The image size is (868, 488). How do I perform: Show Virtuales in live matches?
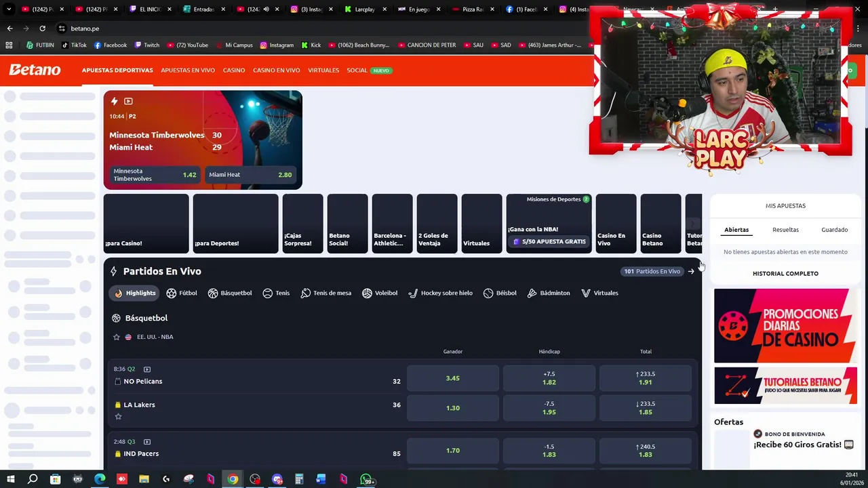coord(599,293)
